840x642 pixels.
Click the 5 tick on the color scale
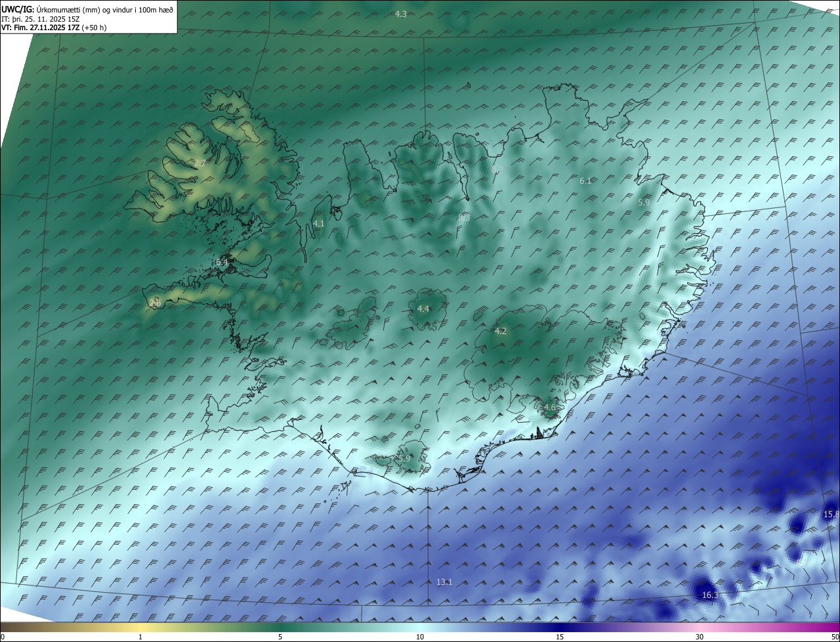pos(280,637)
